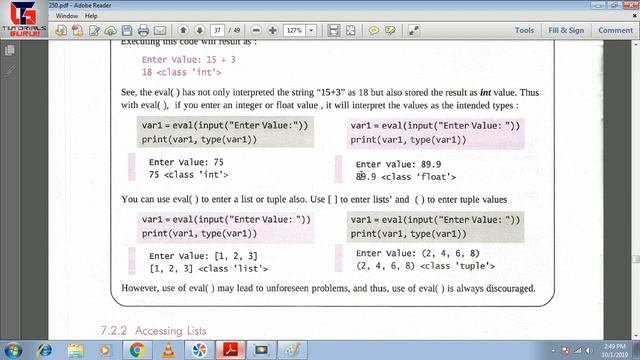Click the cloud upload icon

click(111, 30)
